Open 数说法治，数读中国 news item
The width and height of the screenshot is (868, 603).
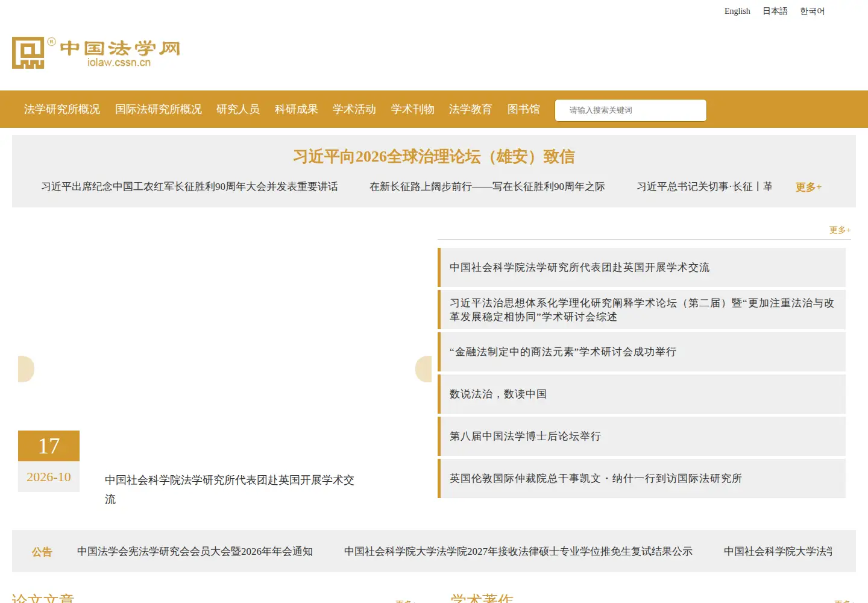[641, 394]
